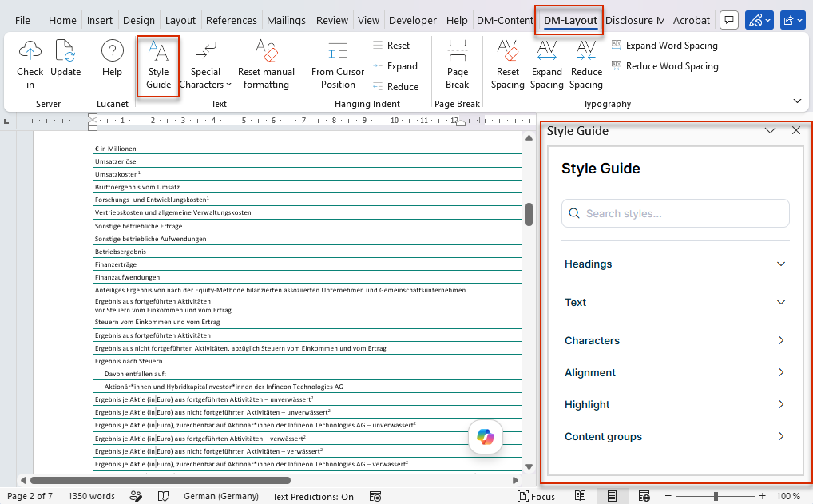Image resolution: width=813 pixels, height=504 pixels.
Task: Expand the Content groups section
Action: (x=675, y=437)
